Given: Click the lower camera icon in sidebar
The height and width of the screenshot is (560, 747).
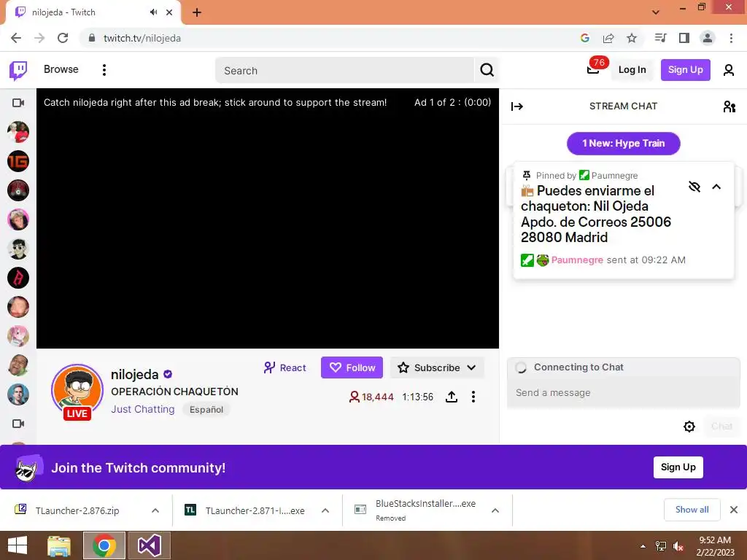Looking at the screenshot, I should [18, 424].
